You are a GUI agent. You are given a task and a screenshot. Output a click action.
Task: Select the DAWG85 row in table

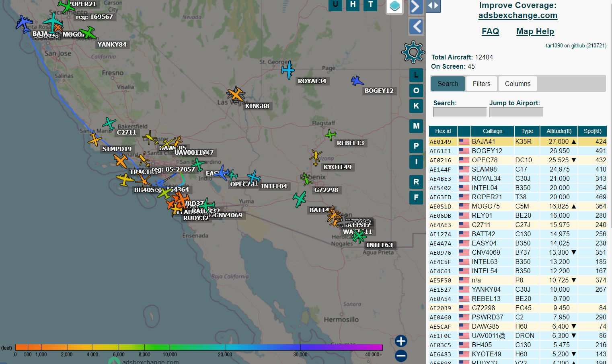(x=518, y=326)
